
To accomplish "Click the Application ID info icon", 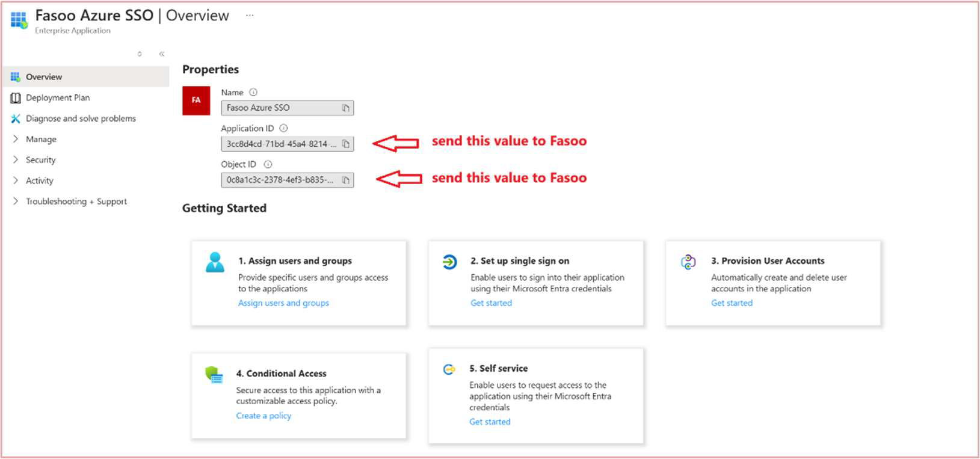I will (x=284, y=128).
